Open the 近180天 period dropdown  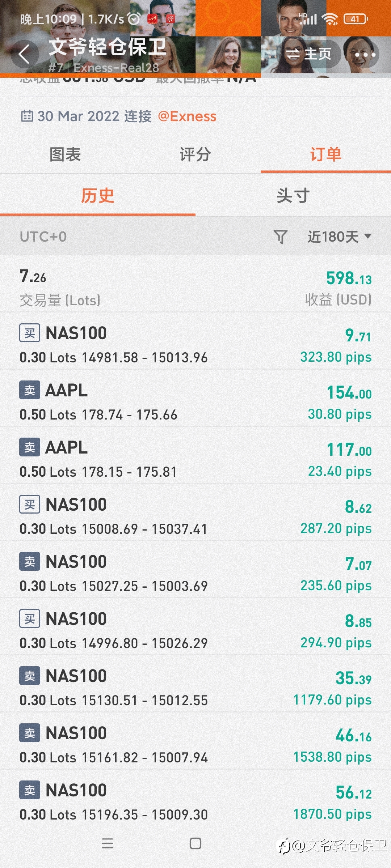(339, 237)
